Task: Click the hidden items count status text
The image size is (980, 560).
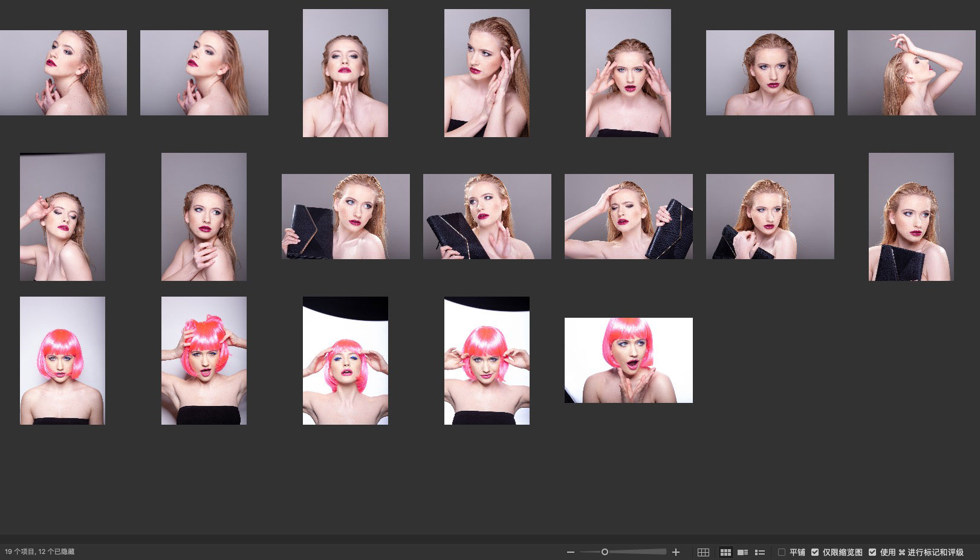Action: (40, 552)
